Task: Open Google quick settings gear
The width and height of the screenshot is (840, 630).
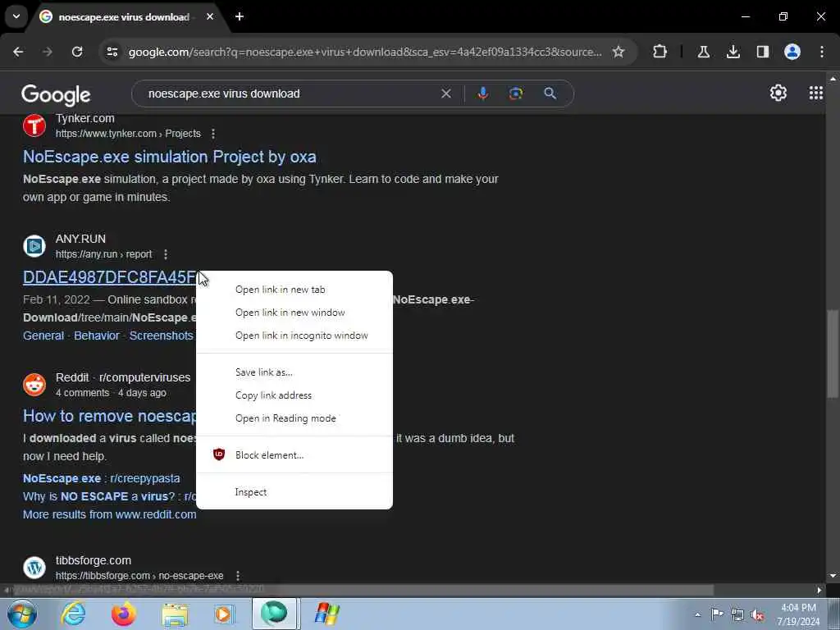Action: pos(778,94)
